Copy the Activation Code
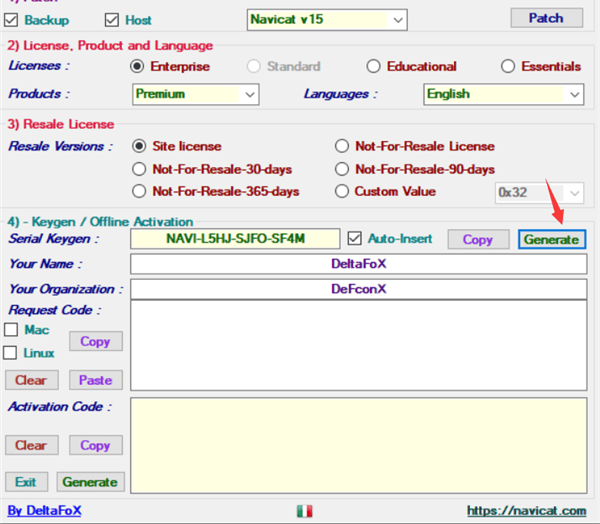Image resolution: width=600 pixels, height=524 pixels. tap(96, 445)
